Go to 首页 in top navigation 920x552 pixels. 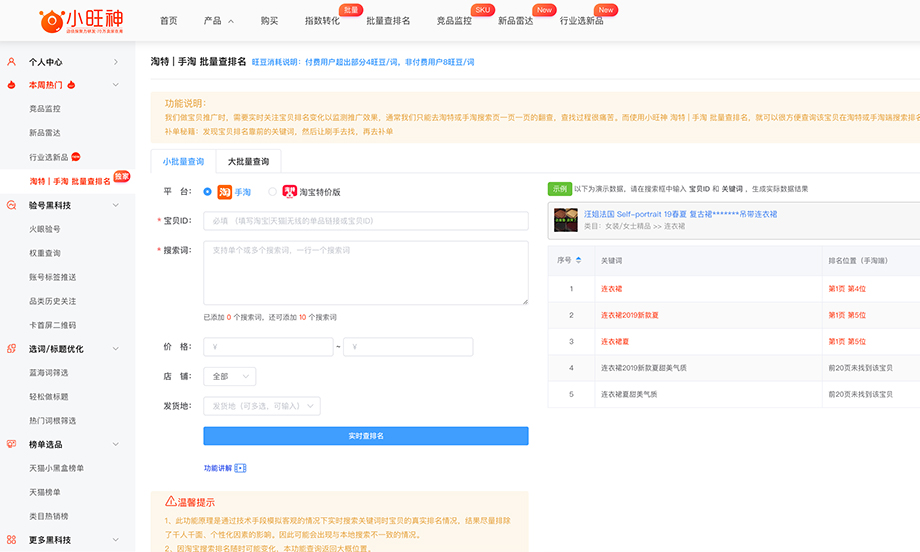click(169, 21)
